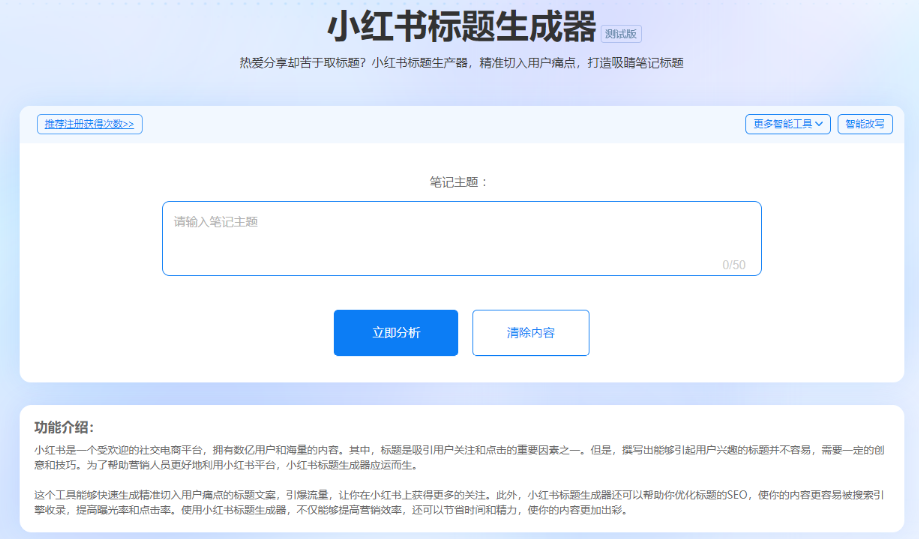
Task: Click the top toolbar strip between the link and dropdown
Action: (440, 124)
